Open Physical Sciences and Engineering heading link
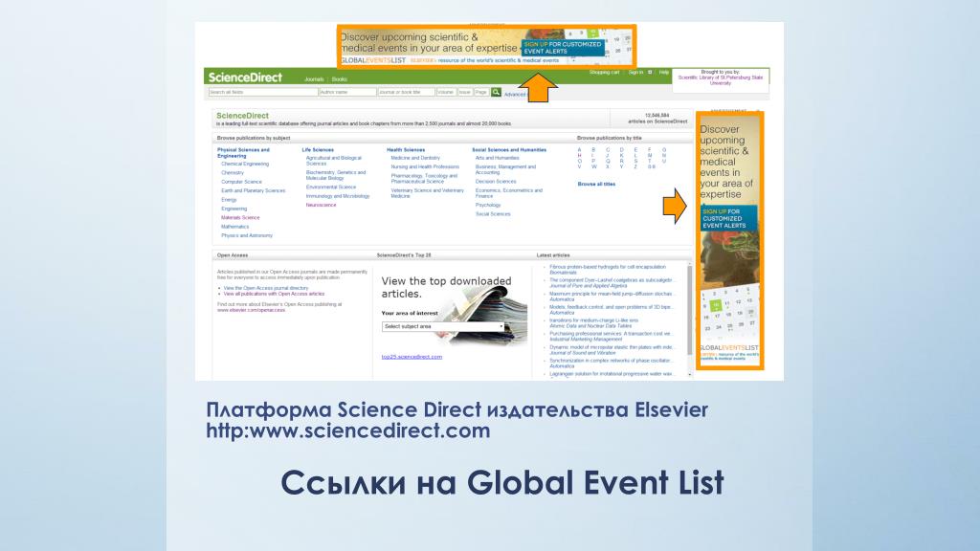This screenshot has height=551, width=980. point(243,153)
